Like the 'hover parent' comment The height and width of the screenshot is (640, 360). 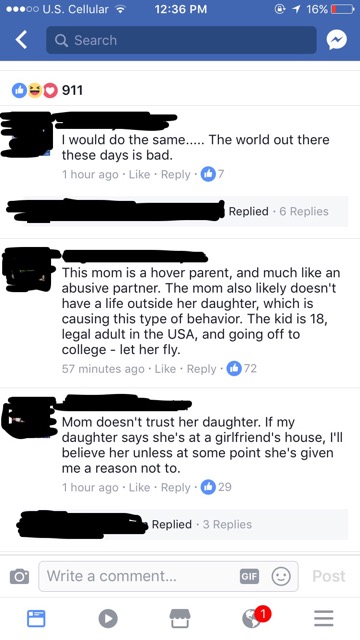pos(165,369)
